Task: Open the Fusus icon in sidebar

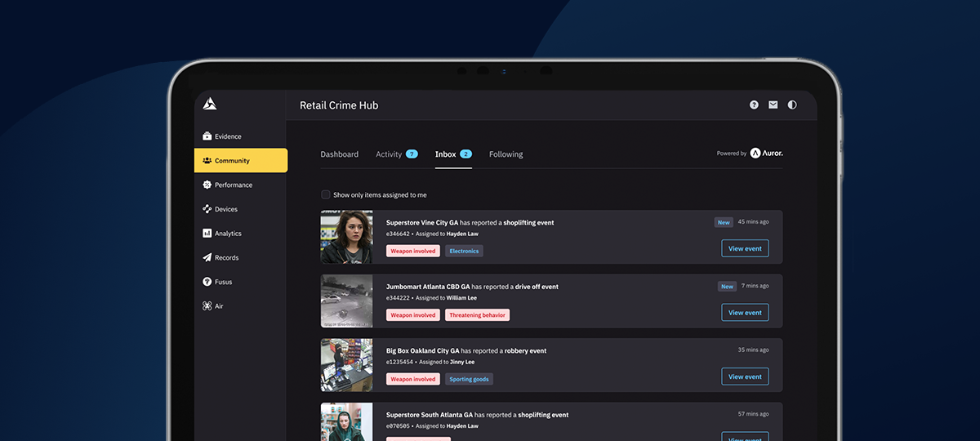Action: coord(207,282)
